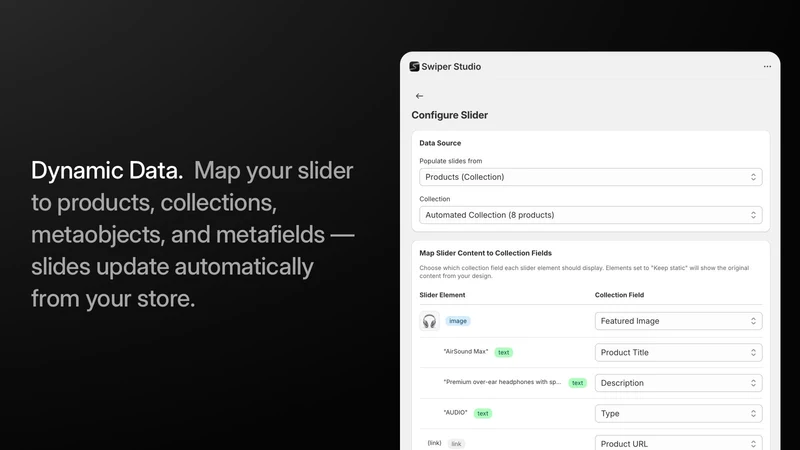Open the Product URL field dropdown
Viewport: 800px width, 450px height.
pyautogui.click(x=678, y=443)
